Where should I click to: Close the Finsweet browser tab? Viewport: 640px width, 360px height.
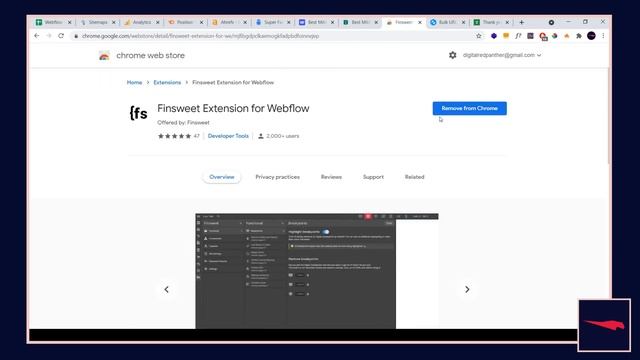tap(420, 22)
